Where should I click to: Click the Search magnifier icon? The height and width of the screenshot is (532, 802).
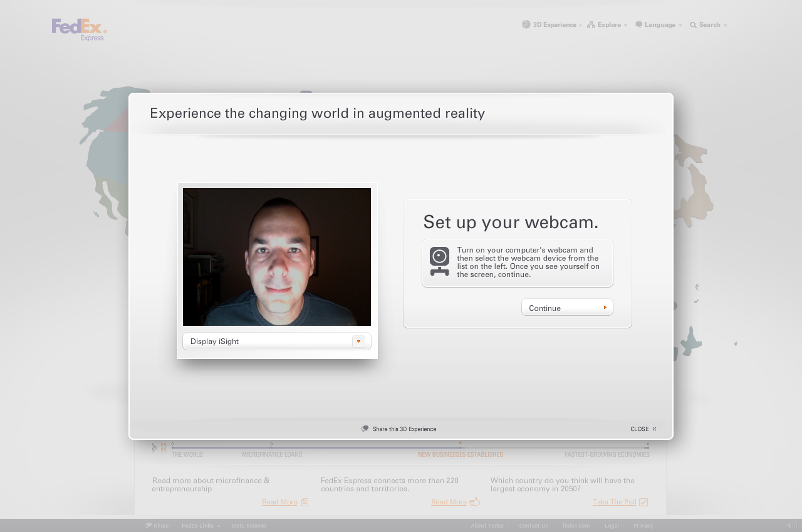(x=694, y=25)
